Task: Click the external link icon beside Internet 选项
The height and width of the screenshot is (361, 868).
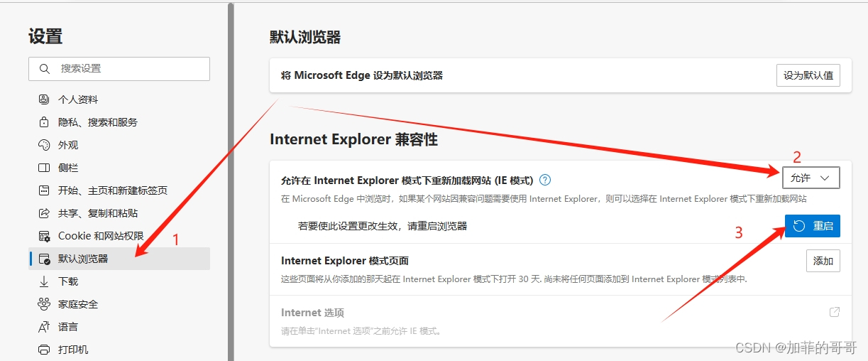Action: [x=835, y=313]
